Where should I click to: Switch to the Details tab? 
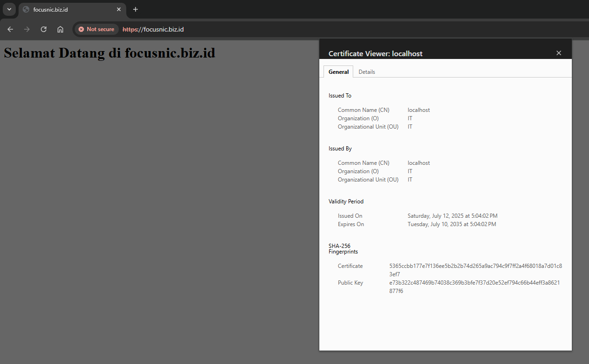click(367, 72)
